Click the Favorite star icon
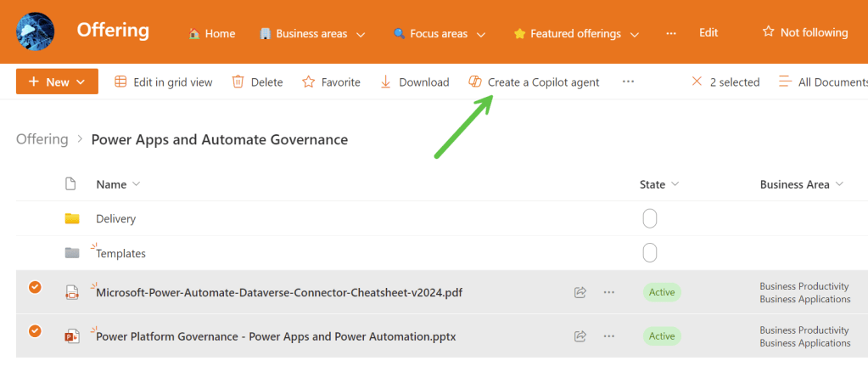The height and width of the screenshot is (372, 868). click(x=307, y=82)
